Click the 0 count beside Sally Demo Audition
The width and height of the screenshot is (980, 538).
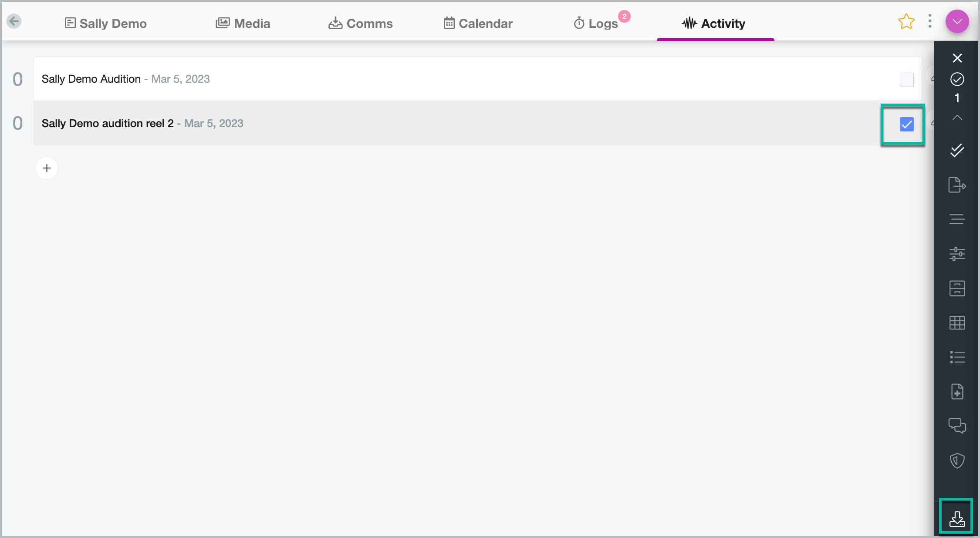pyautogui.click(x=17, y=79)
